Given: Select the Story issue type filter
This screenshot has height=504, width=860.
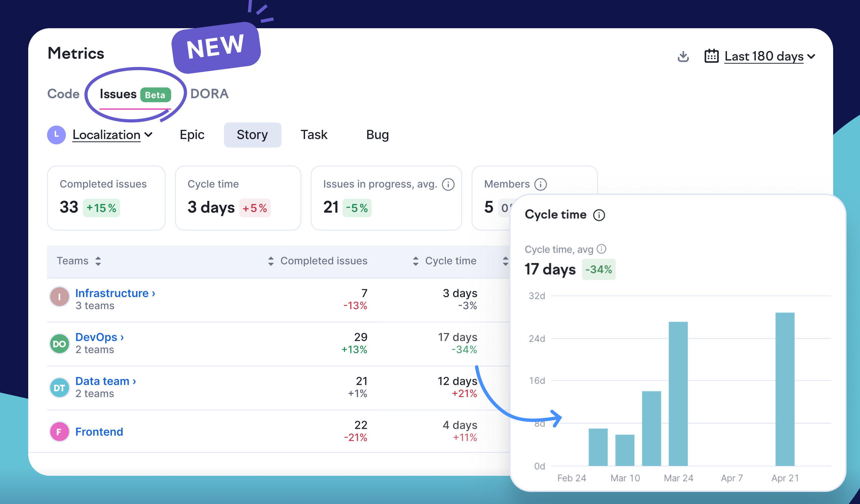Looking at the screenshot, I should [x=252, y=135].
